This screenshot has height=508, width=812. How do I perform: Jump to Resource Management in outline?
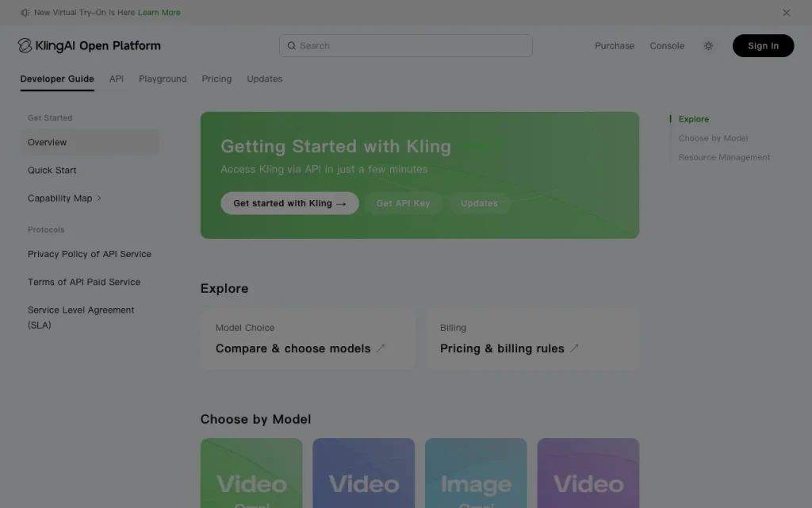[x=724, y=157]
